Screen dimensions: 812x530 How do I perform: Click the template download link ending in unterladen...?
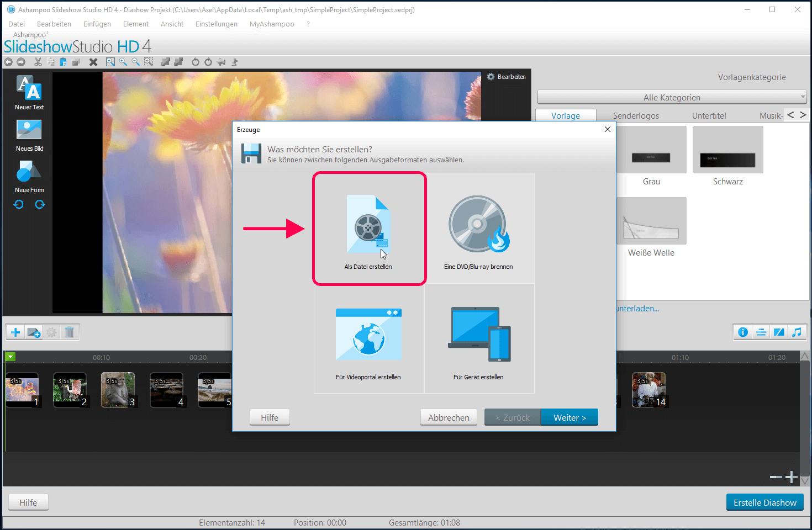(637, 309)
